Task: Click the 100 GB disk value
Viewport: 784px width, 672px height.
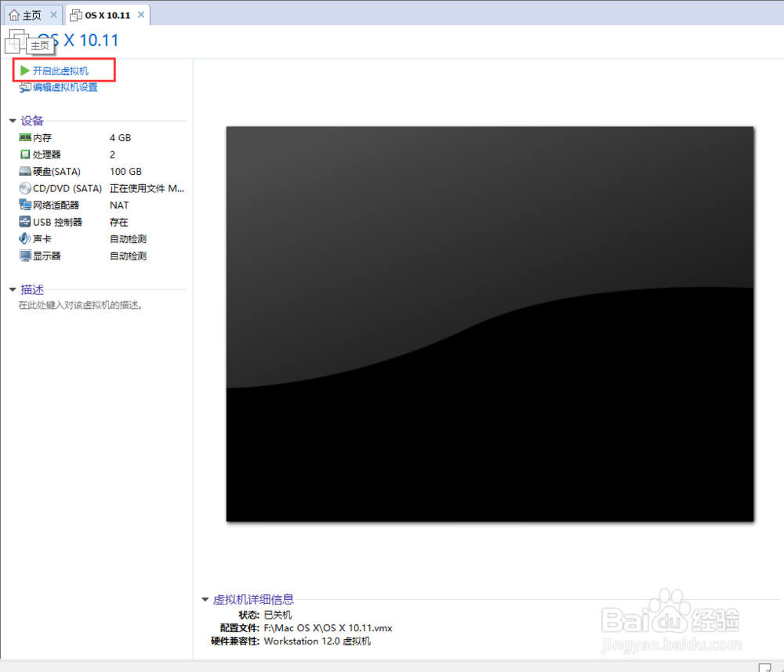Action: point(126,172)
